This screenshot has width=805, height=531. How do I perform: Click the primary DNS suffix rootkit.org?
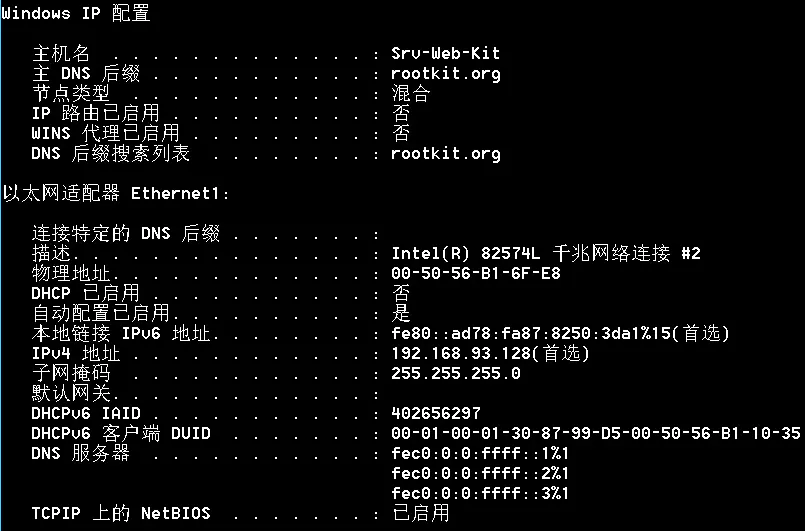pos(445,73)
